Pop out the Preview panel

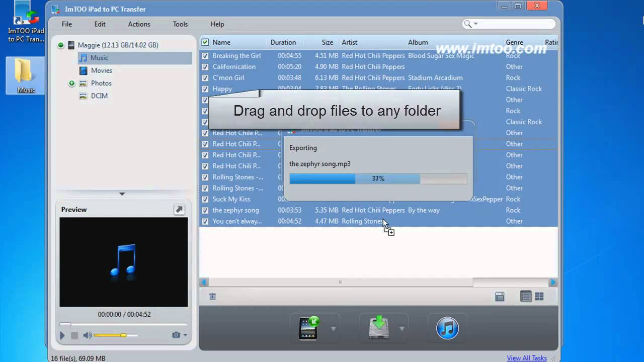[179, 210]
